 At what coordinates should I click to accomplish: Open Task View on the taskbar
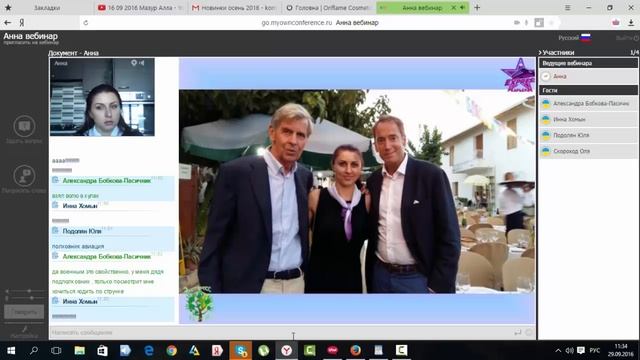coord(56,350)
